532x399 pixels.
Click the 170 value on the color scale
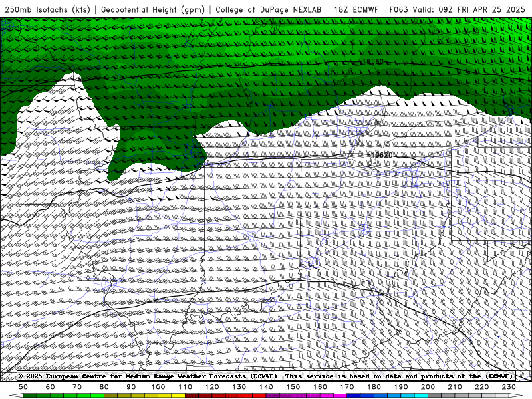click(346, 387)
